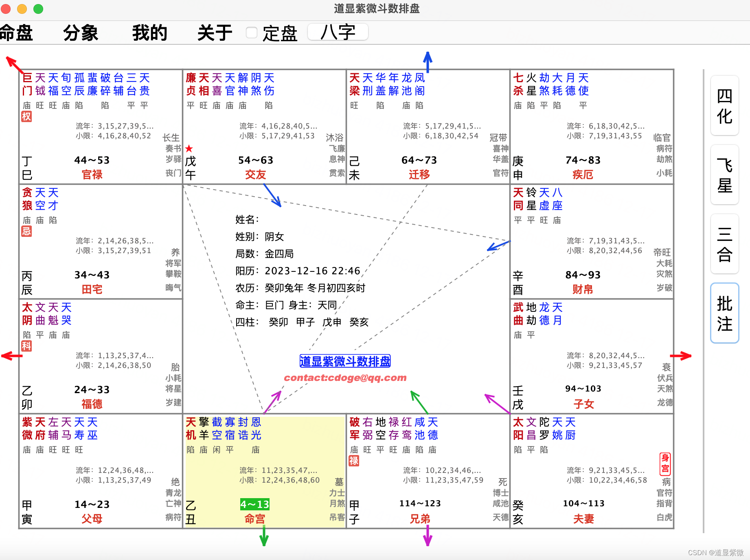Select the 兄弟 palace label
The height and width of the screenshot is (560, 750).
(420, 519)
